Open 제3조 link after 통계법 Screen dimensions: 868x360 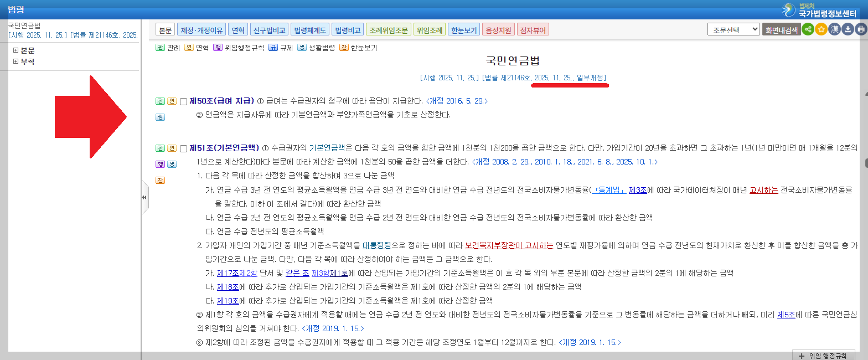(x=637, y=190)
